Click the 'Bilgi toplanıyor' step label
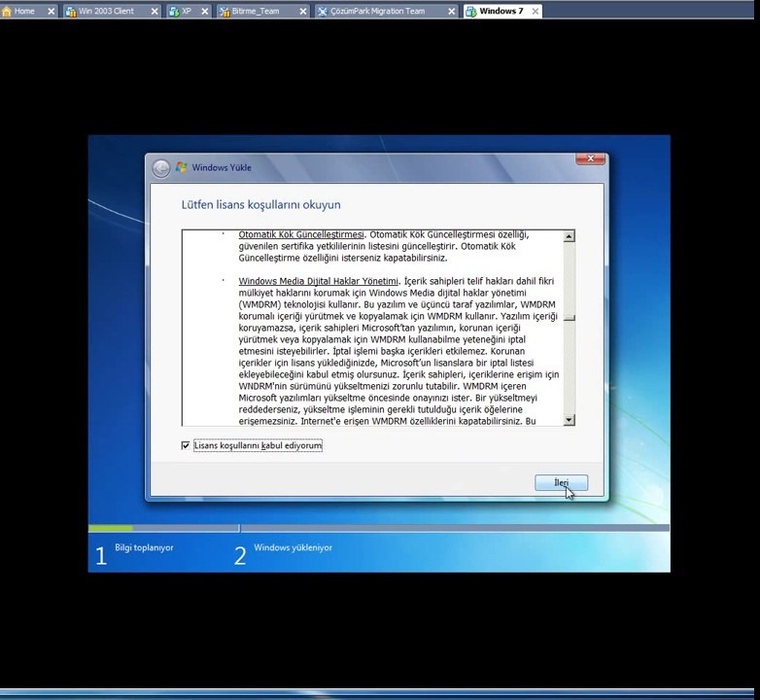The height and width of the screenshot is (700, 760). [144, 547]
